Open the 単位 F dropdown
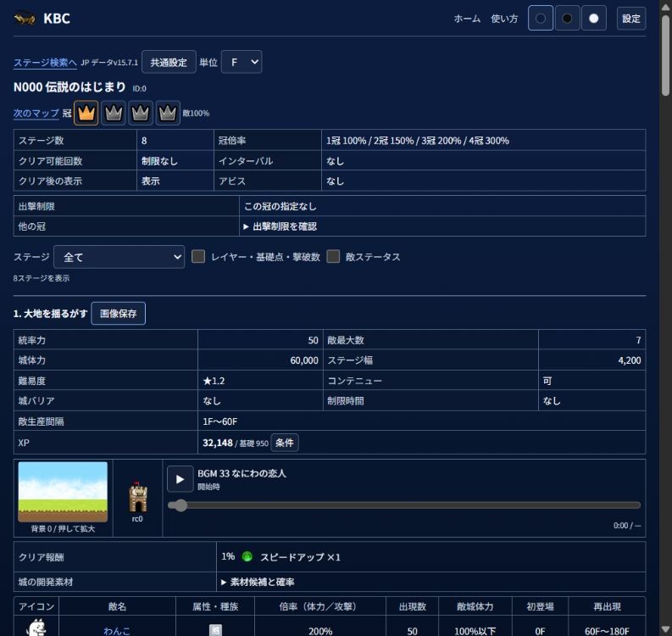 coord(242,62)
